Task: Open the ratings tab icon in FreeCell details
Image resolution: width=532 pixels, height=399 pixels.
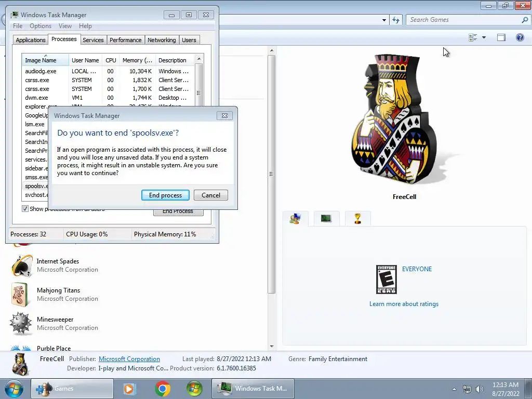Action: click(x=295, y=219)
